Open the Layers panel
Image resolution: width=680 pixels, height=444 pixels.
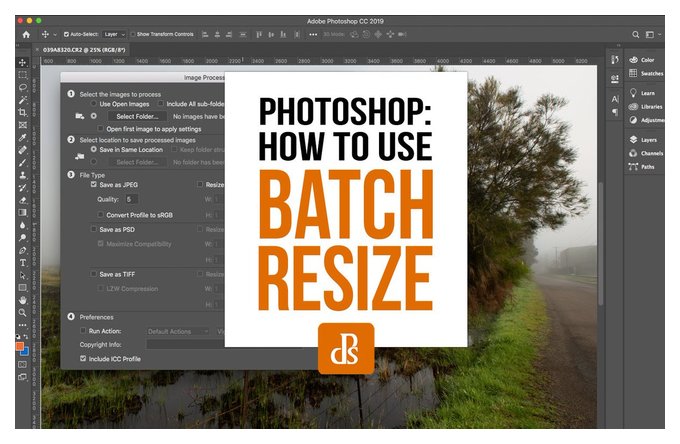click(x=644, y=140)
